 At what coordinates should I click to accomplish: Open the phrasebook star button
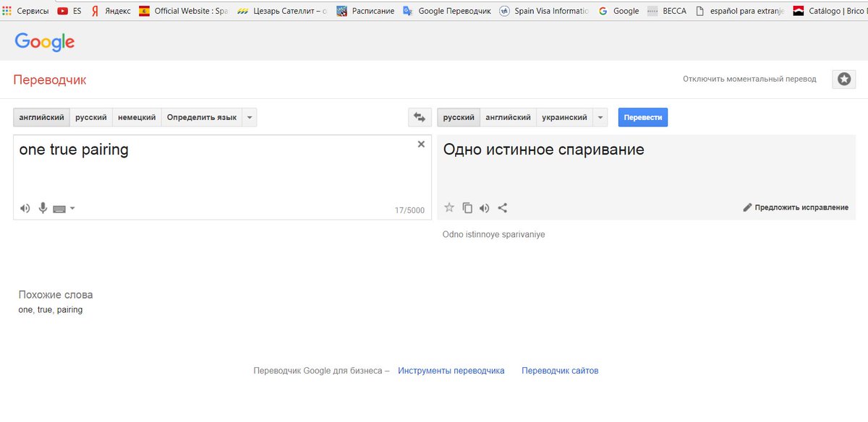click(843, 79)
